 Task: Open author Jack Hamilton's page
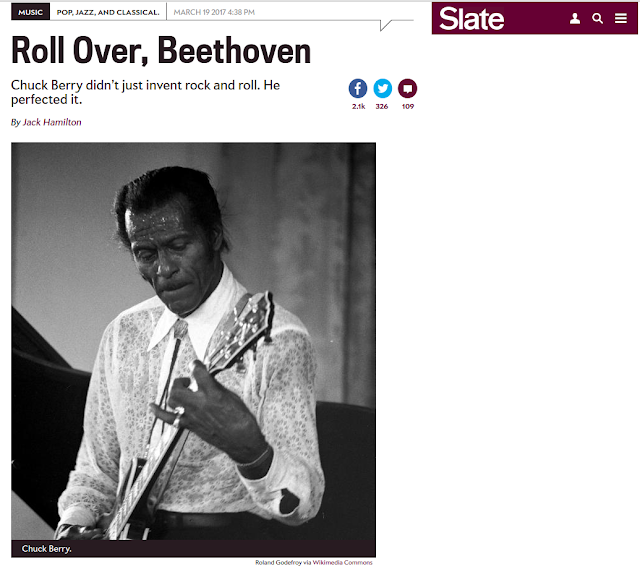point(52,122)
